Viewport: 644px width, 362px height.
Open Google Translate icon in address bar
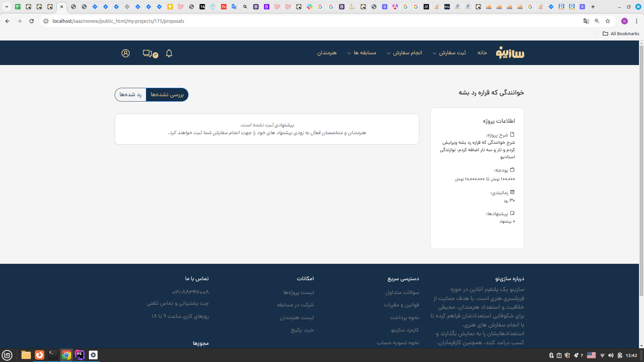coord(586,21)
